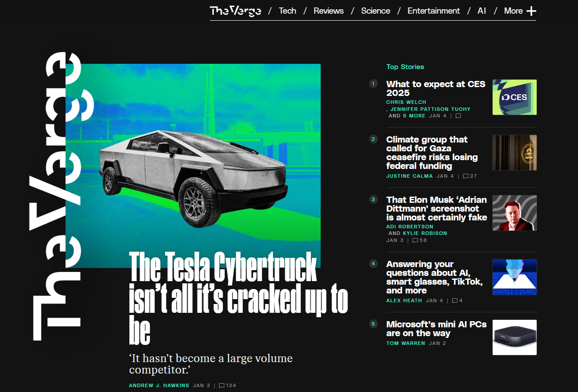Expand the More navigation item
This screenshot has width=578, height=392.
[x=513, y=11]
